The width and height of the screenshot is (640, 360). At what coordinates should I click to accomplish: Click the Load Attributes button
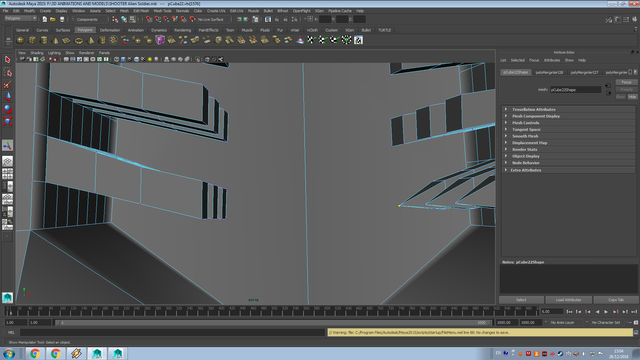568,300
